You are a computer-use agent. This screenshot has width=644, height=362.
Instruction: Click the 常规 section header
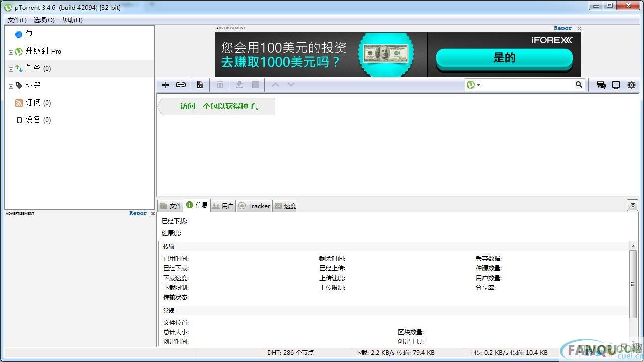click(x=169, y=311)
